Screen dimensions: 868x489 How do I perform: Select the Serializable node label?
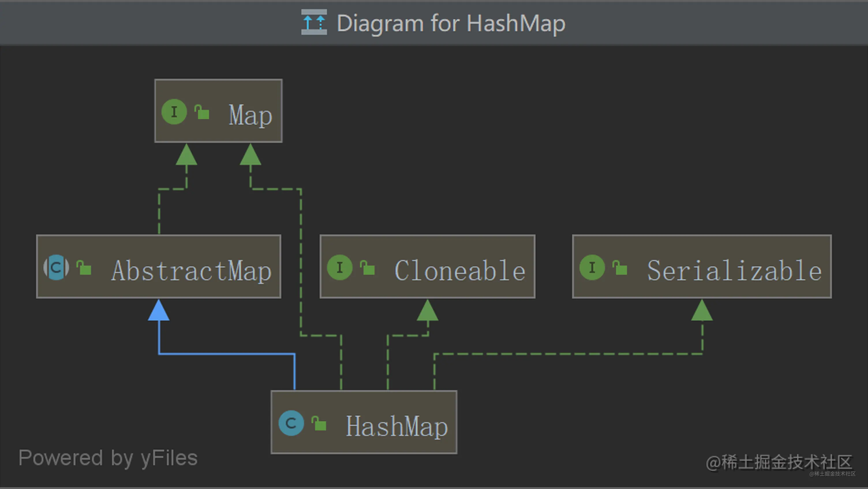pos(734,271)
